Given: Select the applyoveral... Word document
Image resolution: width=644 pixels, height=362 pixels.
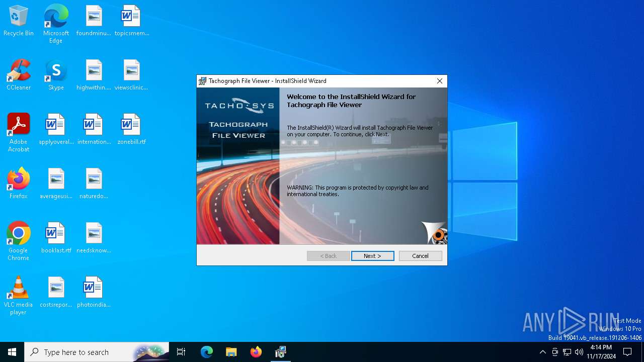Looking at the screenshot, I should (56, 130).
